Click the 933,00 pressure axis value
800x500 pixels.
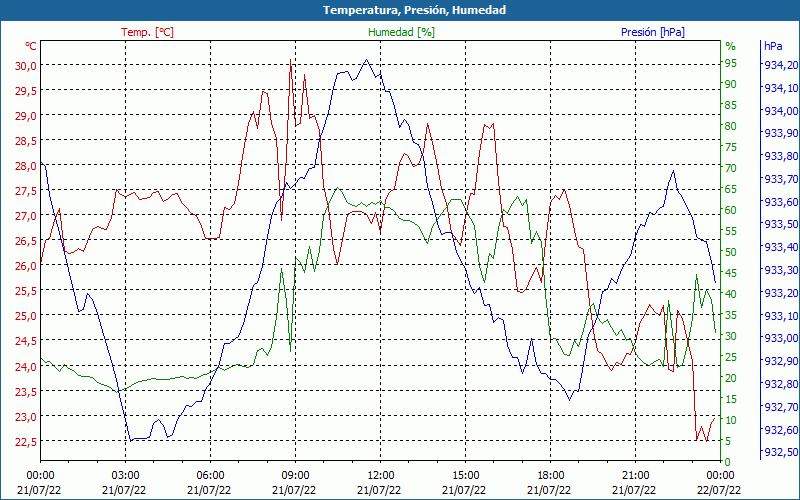click(x=781, y=338)
